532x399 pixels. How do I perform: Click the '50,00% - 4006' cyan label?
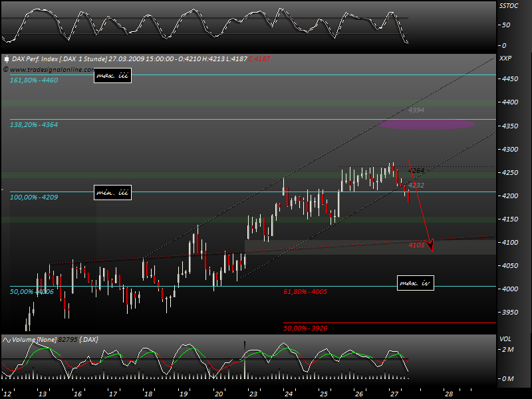pyautogui.click(x=32, y=292)
